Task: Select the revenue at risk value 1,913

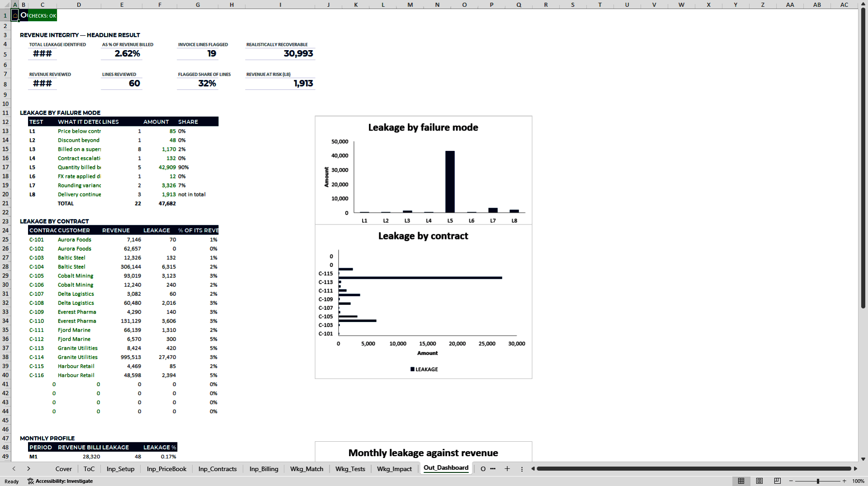Action: [280, 83]
